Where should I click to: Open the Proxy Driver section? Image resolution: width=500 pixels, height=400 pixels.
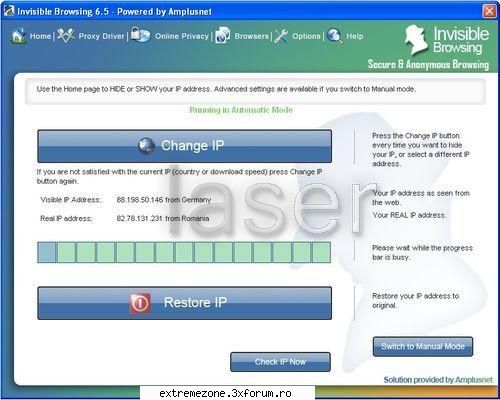pos(101,36)
